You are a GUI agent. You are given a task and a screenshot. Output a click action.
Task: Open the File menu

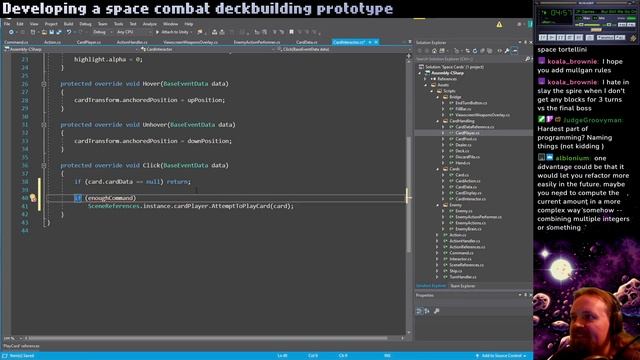pos(7,24)
